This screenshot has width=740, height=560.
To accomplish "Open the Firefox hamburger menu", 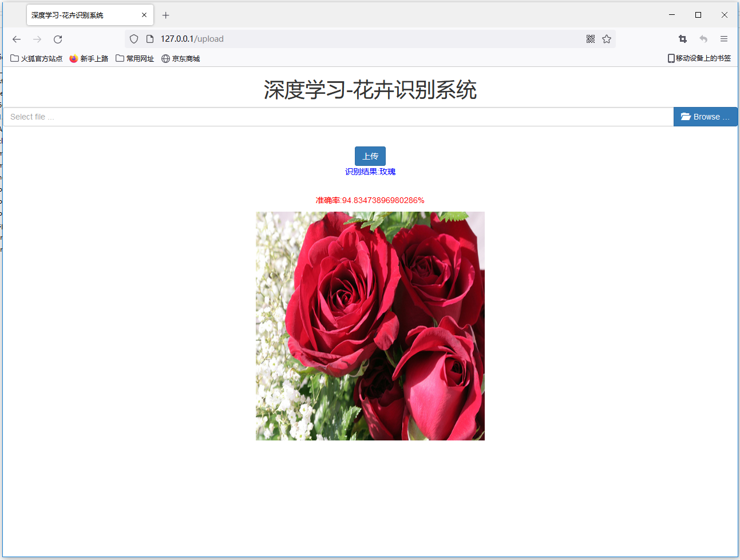I will coord(724,39).
